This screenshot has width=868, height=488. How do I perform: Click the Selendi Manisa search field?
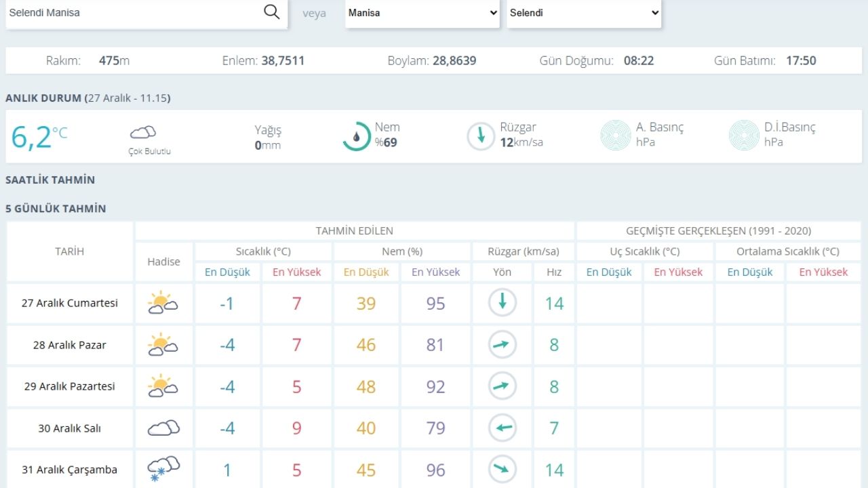[132, 13]
